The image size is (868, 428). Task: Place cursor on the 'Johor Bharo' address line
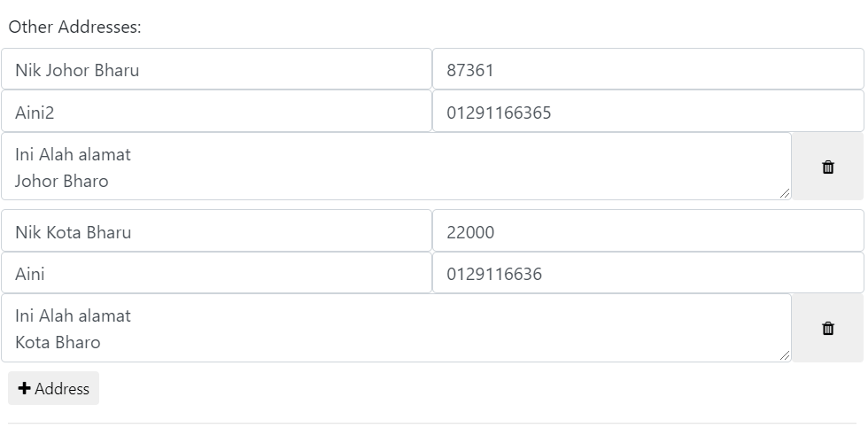61,181
